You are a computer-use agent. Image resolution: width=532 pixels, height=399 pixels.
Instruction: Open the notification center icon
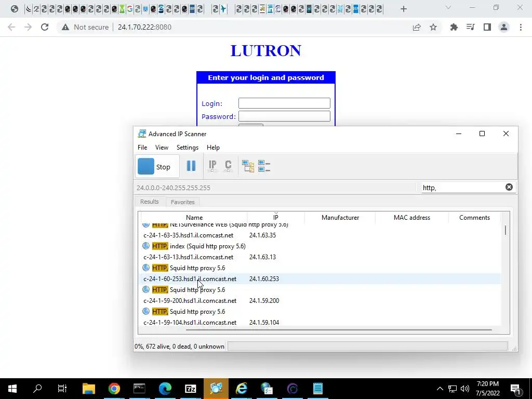point(515,389)
